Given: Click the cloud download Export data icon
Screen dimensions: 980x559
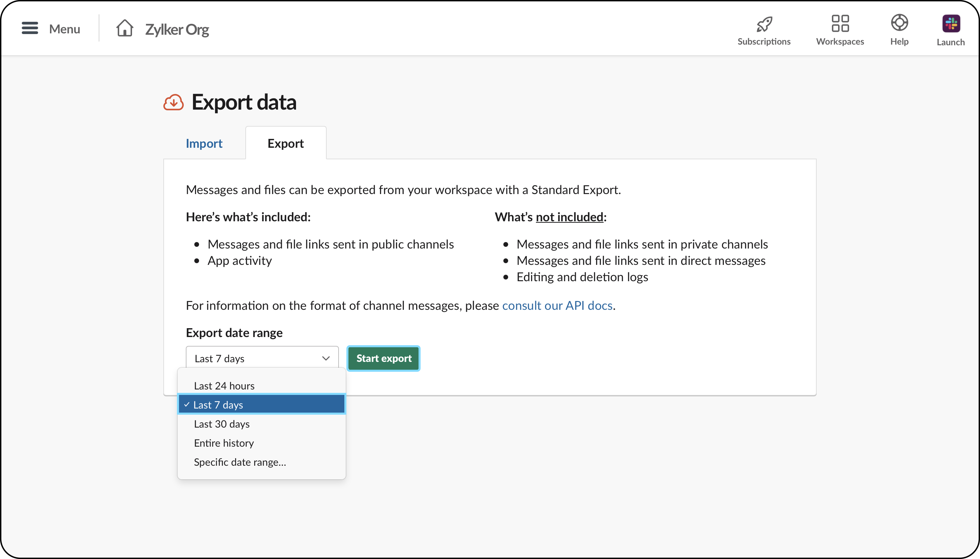Looking at the screenshot, I should click(x=174, y=102).
